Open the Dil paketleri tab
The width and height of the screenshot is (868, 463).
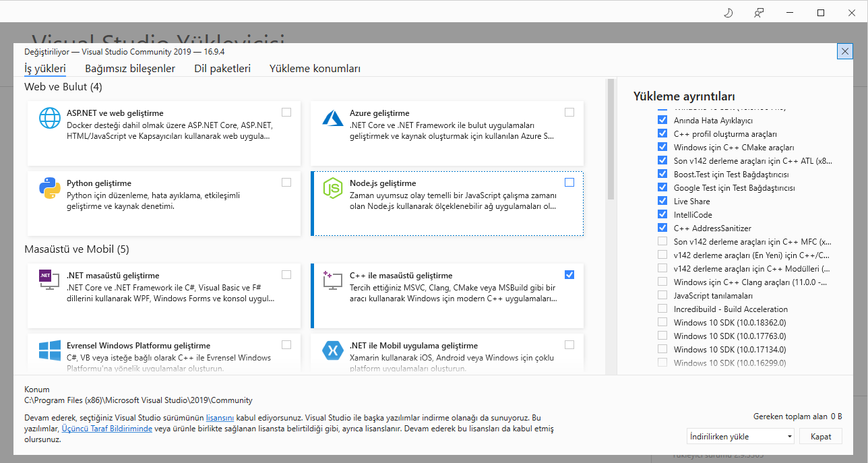pos(222,68)
